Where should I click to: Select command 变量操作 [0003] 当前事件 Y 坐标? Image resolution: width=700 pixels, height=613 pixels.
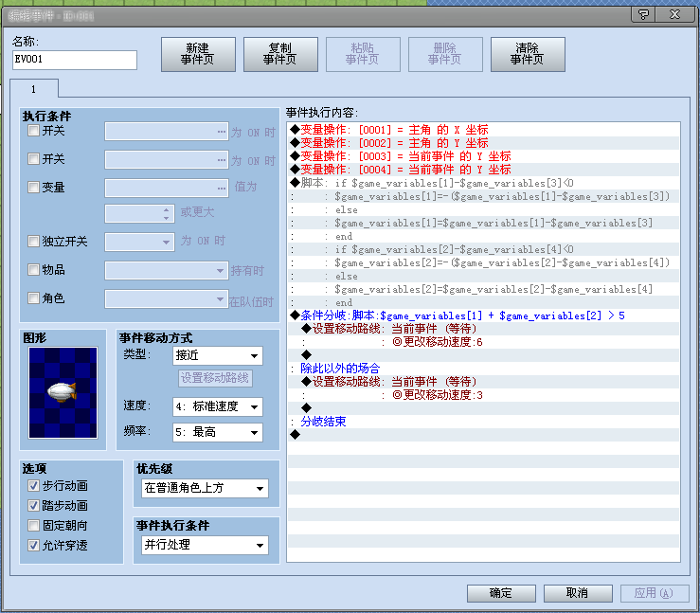click(483, 156)
